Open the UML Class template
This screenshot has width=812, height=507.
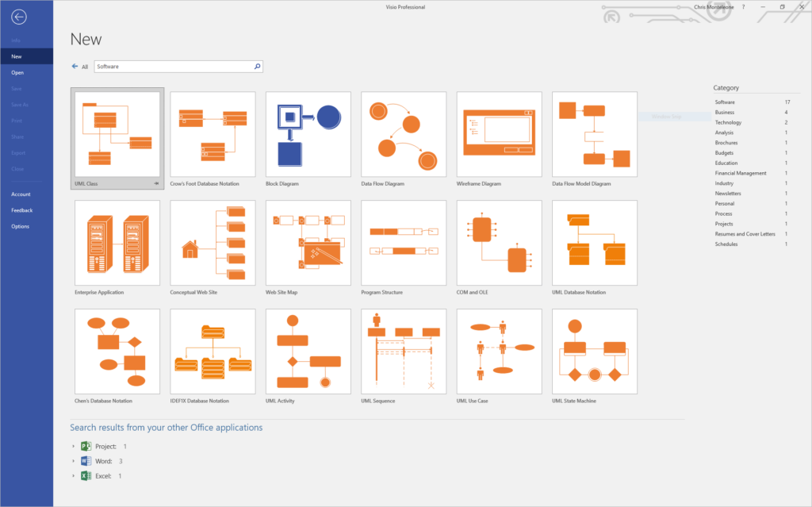pyautogui.click(x=117, y=133)
